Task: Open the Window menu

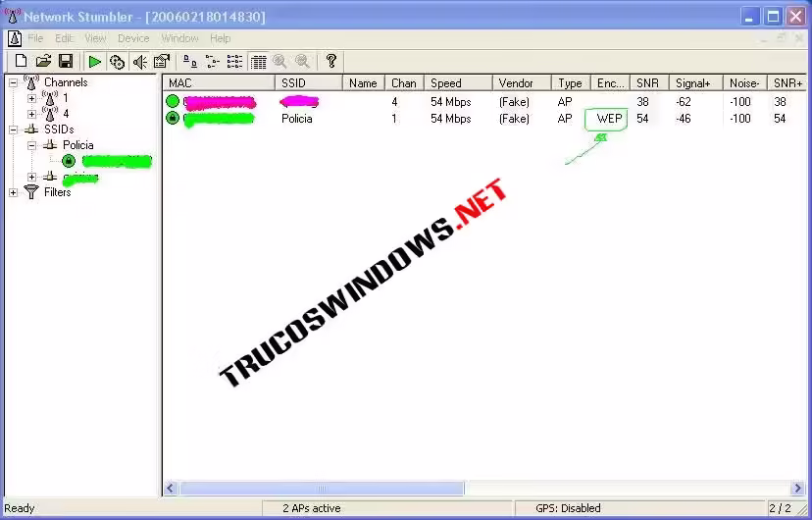Action: [179, 38]
